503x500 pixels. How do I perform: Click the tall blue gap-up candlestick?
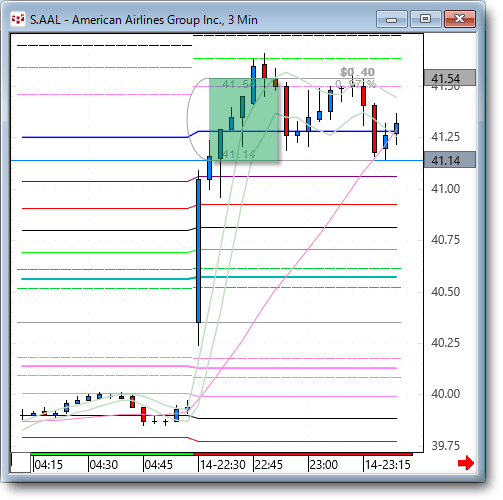click(x=199, y=251)
